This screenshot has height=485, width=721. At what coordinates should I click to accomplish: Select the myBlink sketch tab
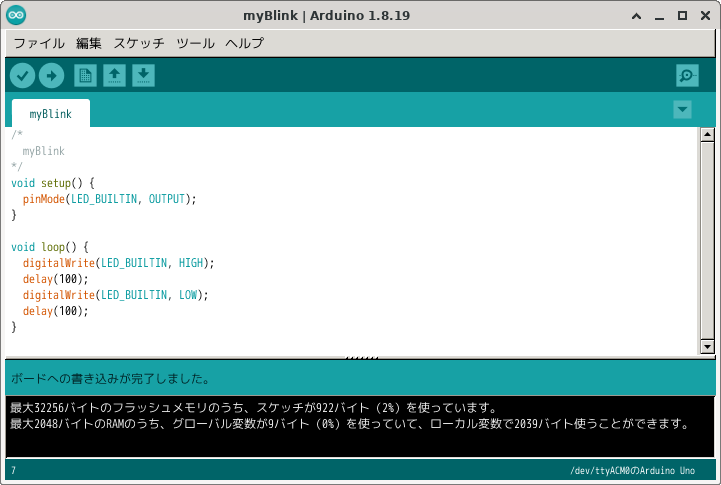51,114
